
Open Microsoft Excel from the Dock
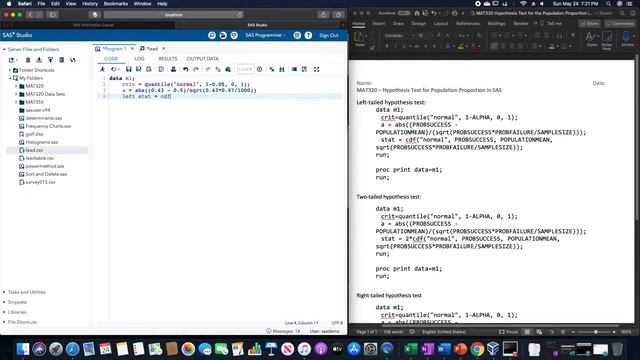[411, 349]
